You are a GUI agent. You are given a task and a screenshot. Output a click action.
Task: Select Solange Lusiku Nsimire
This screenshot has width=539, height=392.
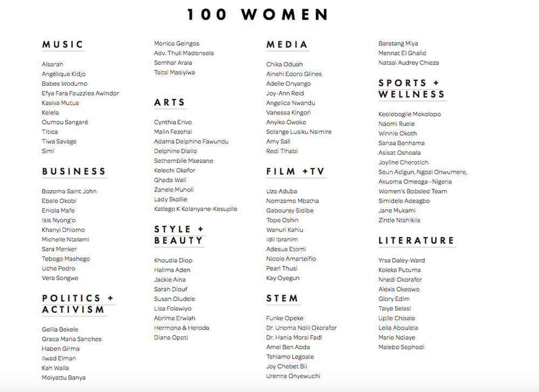pos(299,132)
